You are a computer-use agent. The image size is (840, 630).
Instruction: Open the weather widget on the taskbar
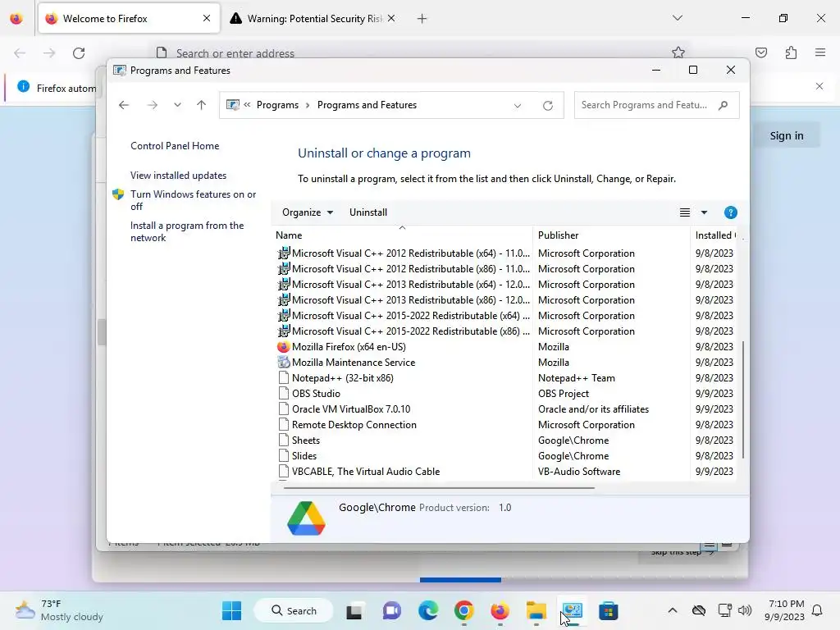59,610
